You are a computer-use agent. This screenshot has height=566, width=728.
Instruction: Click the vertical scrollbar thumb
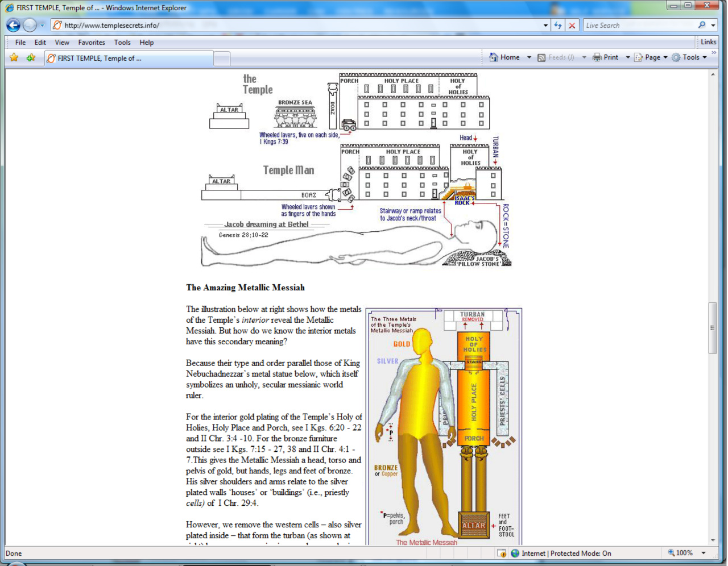713,328
